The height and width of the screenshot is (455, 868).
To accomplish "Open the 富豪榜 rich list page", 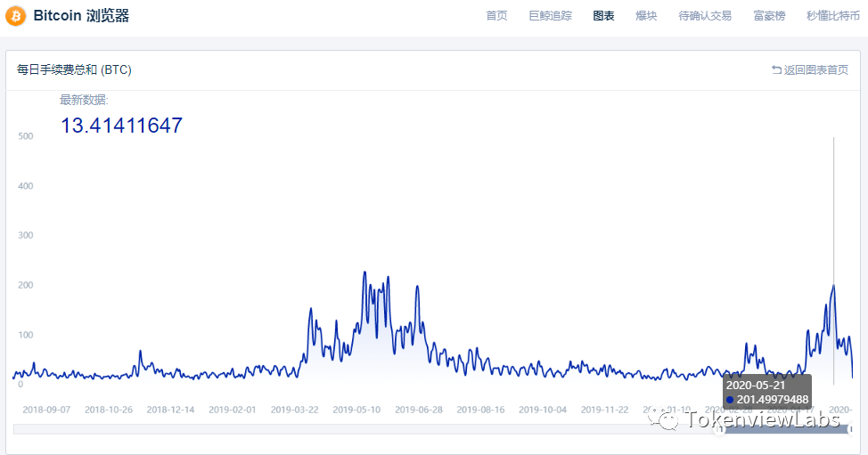I will [x=769, y=16].
